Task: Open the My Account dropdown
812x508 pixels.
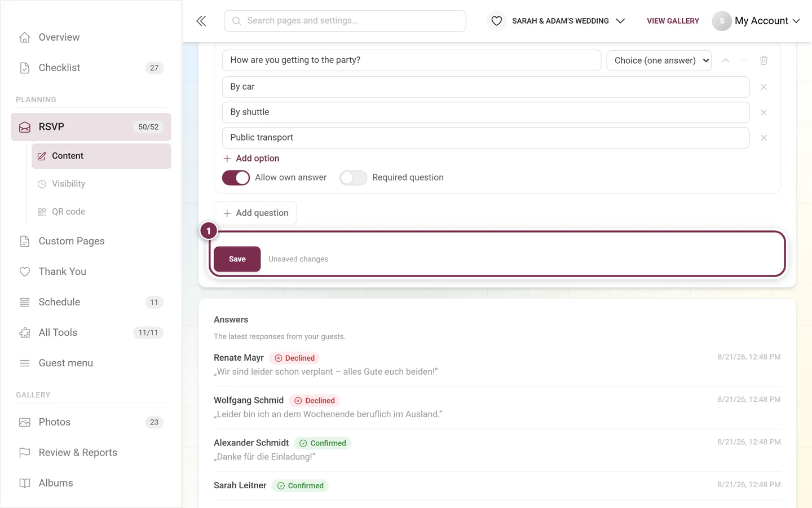Action: click(x=767, y=21)
